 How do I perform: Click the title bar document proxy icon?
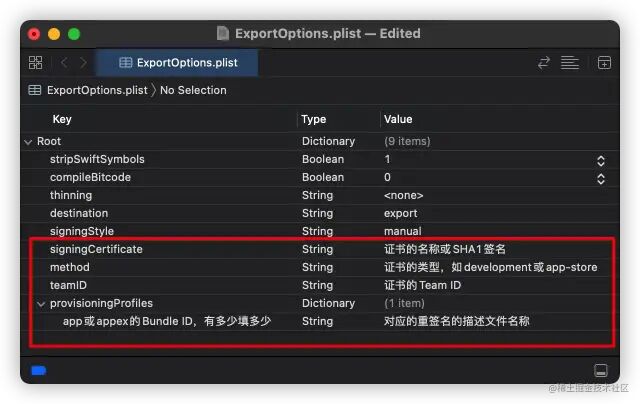(x=222, y=33)
